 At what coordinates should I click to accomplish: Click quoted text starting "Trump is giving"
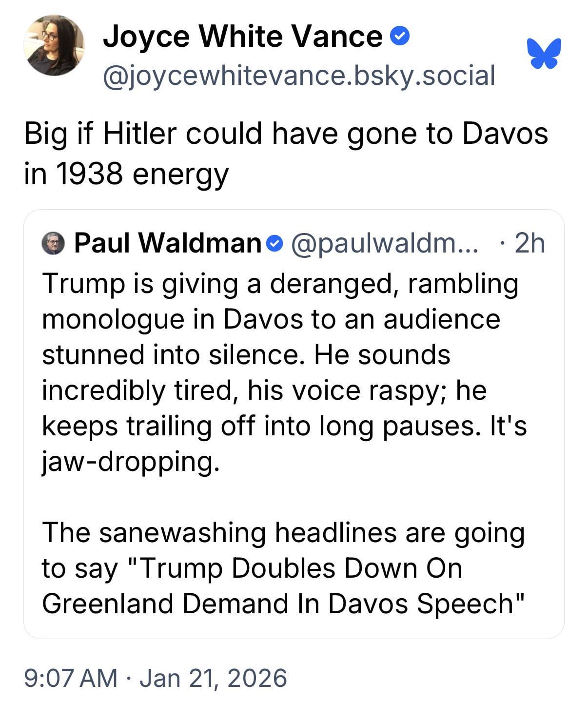[x=280, y=283]
